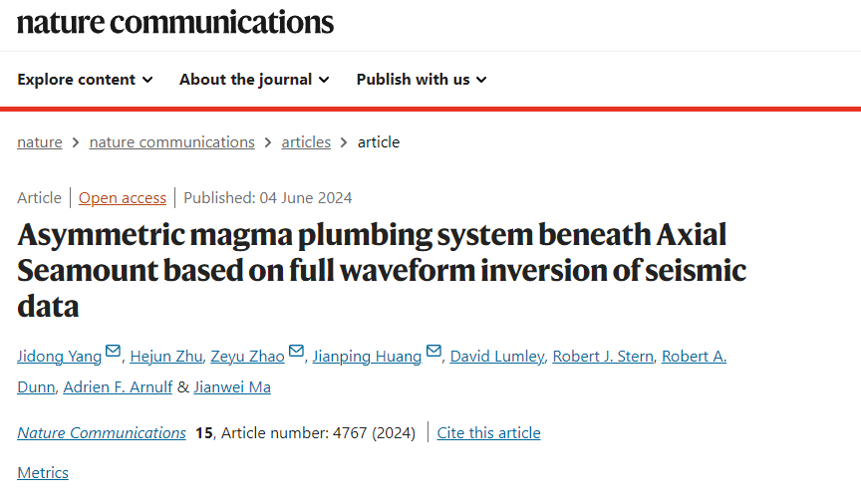Open the Metrics link

(x=43, y=472)
